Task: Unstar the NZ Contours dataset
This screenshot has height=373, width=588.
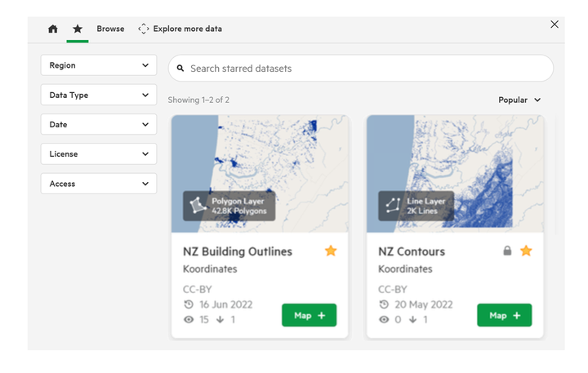Action: point(526,251)
